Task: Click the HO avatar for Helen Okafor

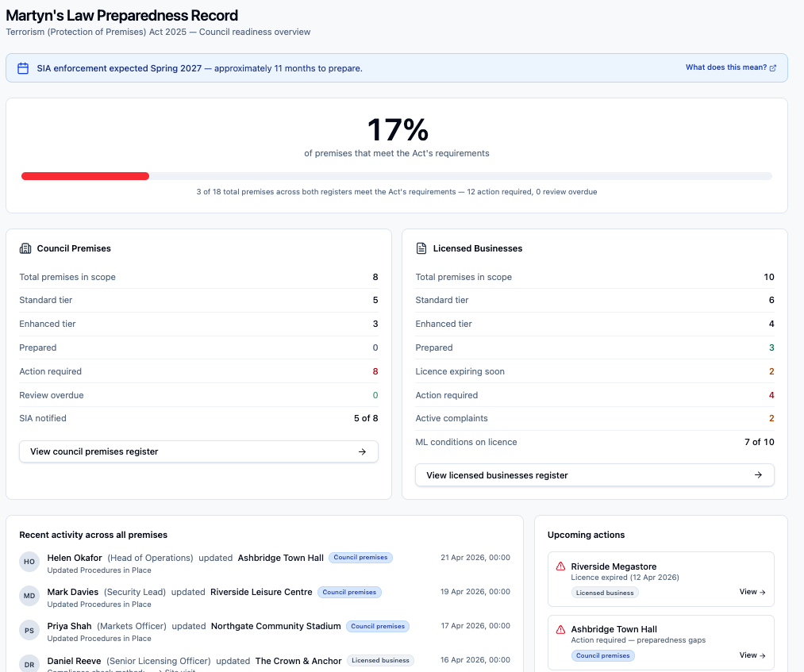Action: [29, 562]
